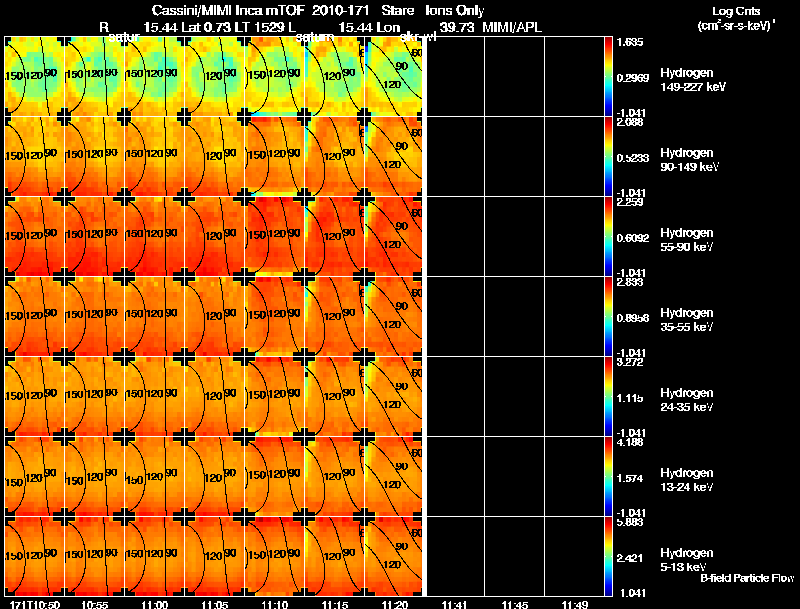The image size is (800, 609).
Task: Click the 'Ions Only' title text
Action: (x=455, y=11)
